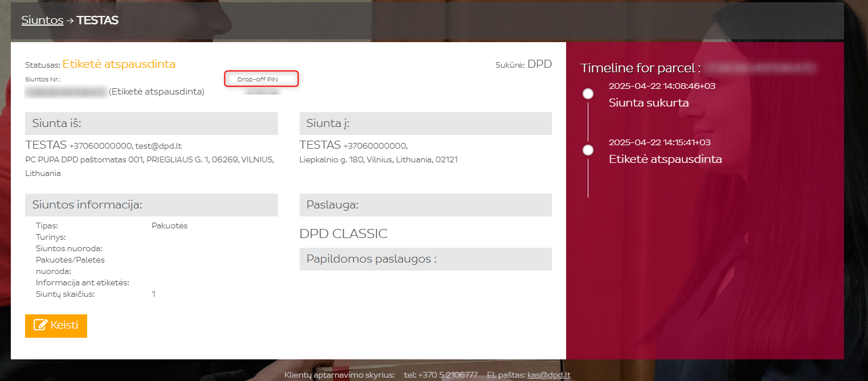Click the Sukūrė: DPD text
The height and width of the screenshot is (381, 868).
(524, 64)
